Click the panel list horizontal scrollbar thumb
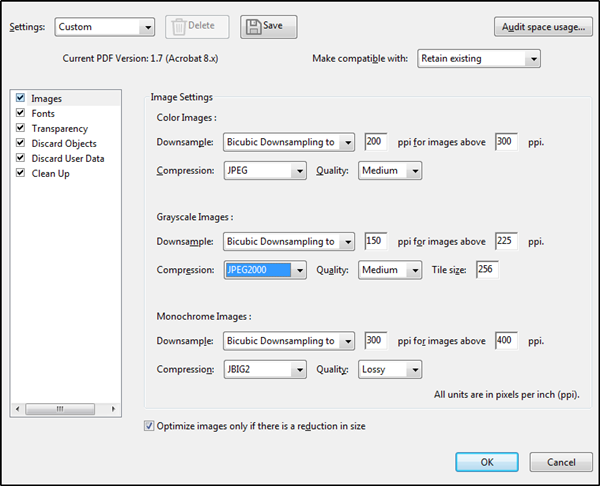 coord(60,409)
